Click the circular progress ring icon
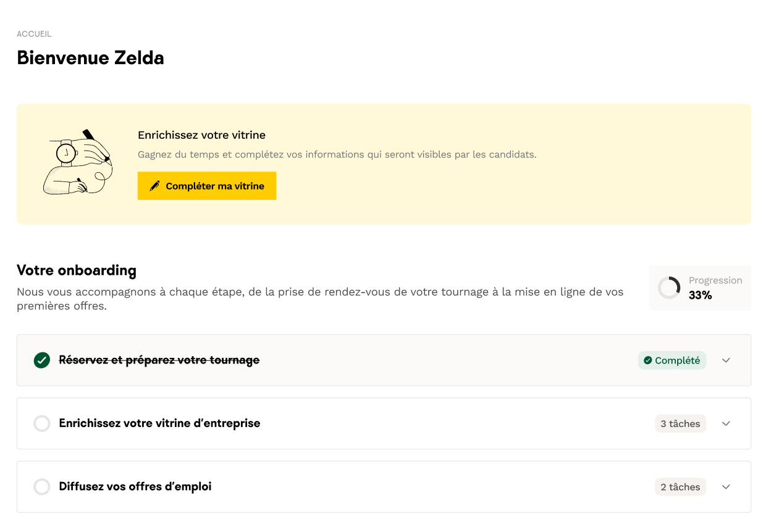This screenshot has height=532, width=766. point(669,288)
